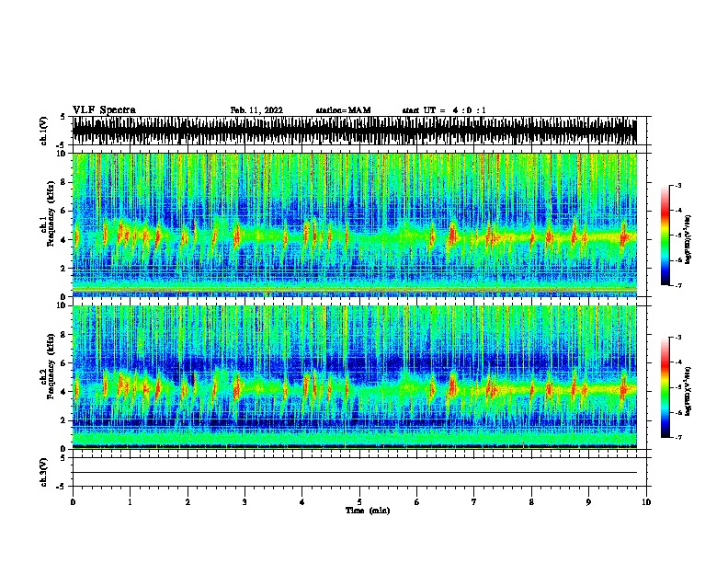Click the "-7" label on ch.2 color bar
The image size is (728, 563).
coord(678,437)
